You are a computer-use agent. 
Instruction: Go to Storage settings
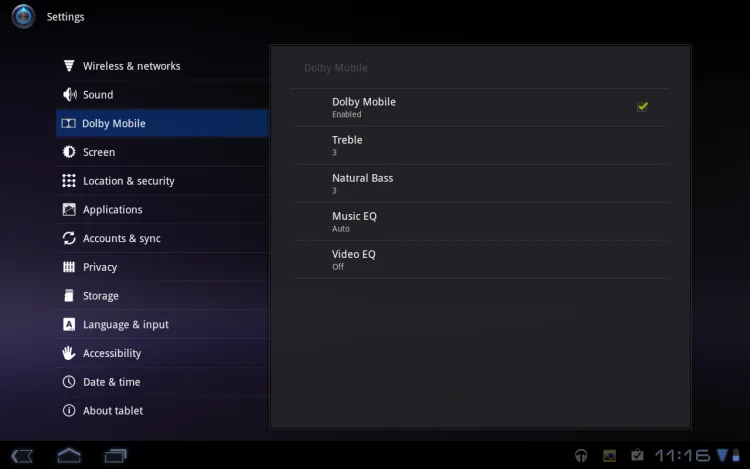[x=100, y=296]
